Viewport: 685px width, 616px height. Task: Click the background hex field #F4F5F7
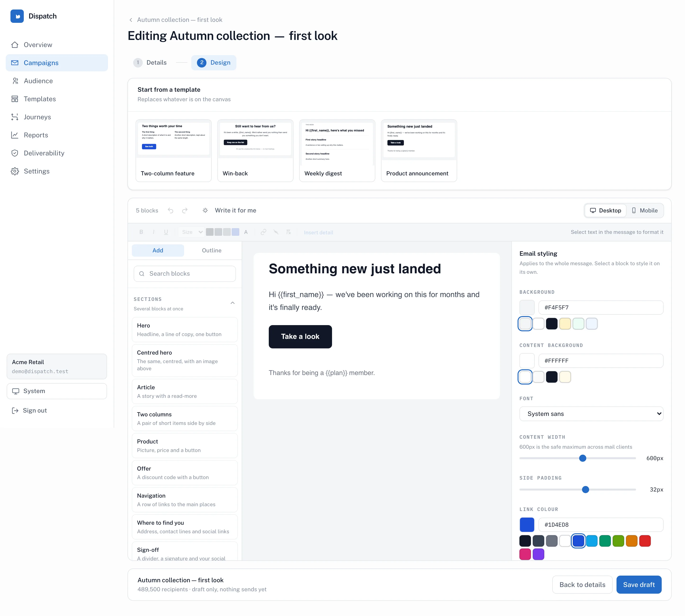coord(601,307)
